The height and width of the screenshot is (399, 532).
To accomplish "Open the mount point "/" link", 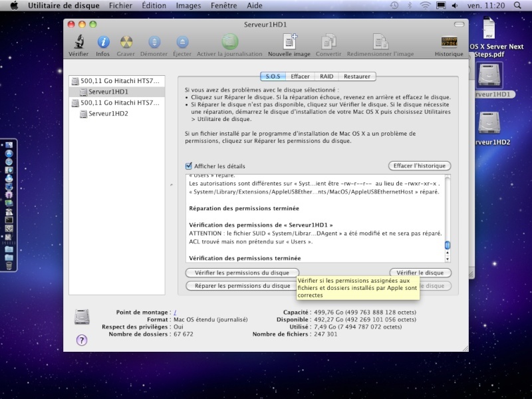I will pyautogui.click(x=175, y=313).
